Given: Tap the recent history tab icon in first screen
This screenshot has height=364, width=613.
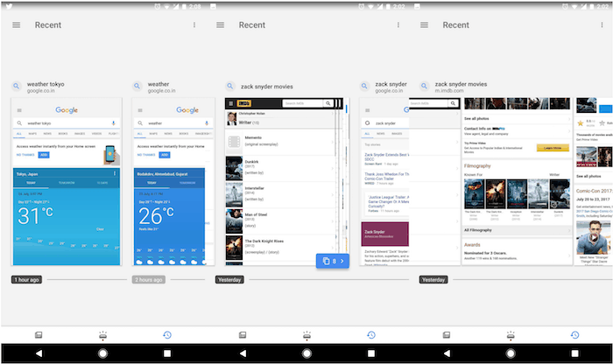Looking at the screenshot, I should (x=167, y=335).
